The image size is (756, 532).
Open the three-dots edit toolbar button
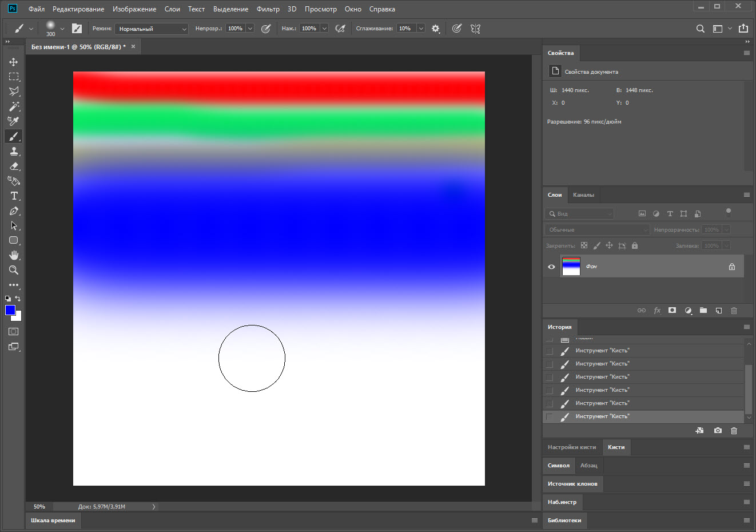14,285
